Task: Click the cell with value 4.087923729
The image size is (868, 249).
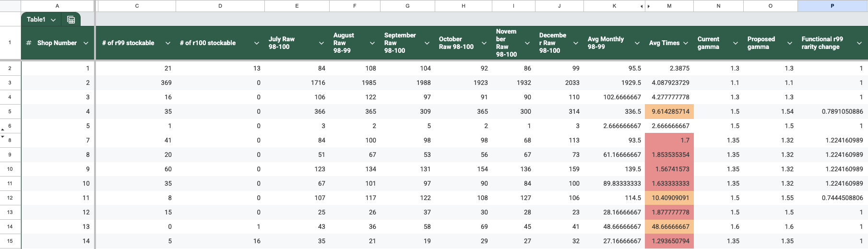Action: 669,83
